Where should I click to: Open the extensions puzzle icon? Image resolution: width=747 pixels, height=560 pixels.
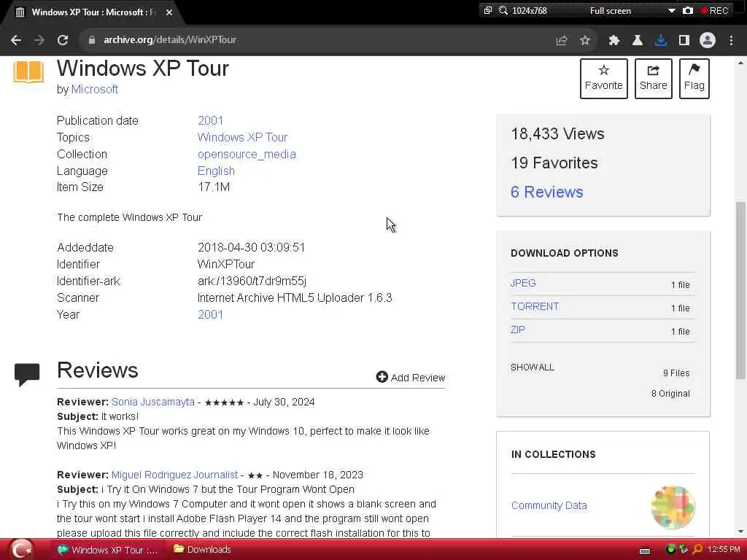click(614, 41)
